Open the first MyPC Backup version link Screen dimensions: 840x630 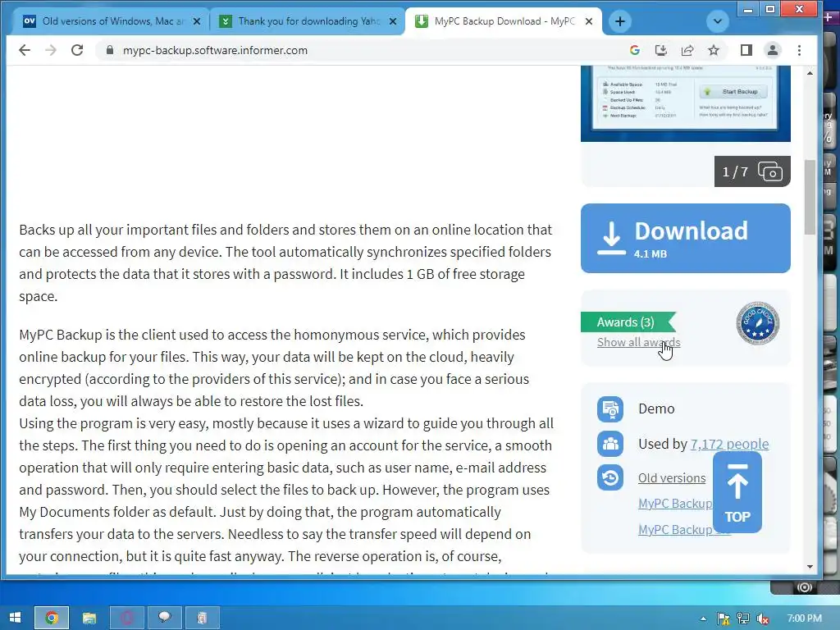[x=675, y=504]
